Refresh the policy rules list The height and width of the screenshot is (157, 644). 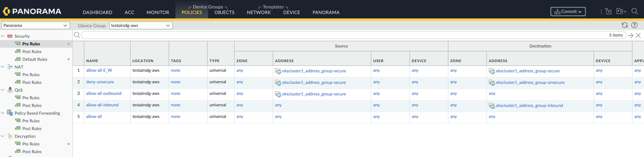[624, 25]
